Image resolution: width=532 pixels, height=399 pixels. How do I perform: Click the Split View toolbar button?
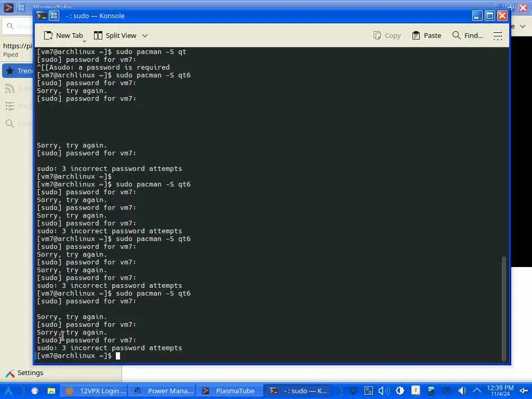[115, 36]
